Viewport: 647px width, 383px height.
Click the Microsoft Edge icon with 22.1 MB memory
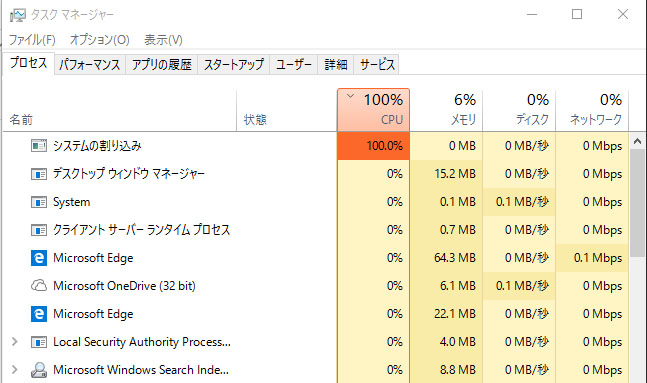[39, 314]
